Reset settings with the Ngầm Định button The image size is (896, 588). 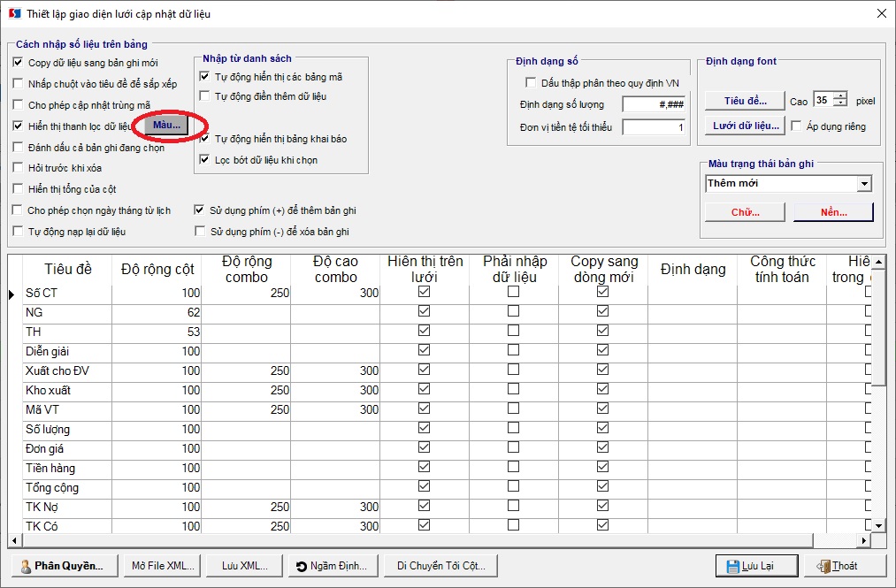pyautogui.click(x=332, y=566)
